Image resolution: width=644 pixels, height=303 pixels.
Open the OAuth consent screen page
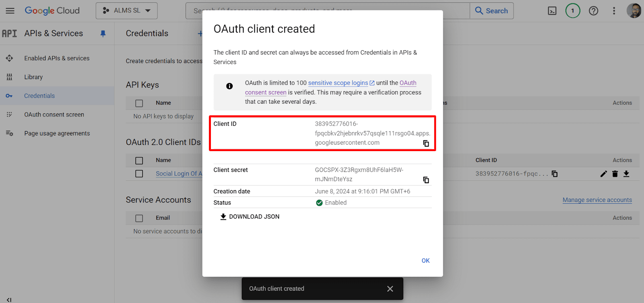coord(54,115)
